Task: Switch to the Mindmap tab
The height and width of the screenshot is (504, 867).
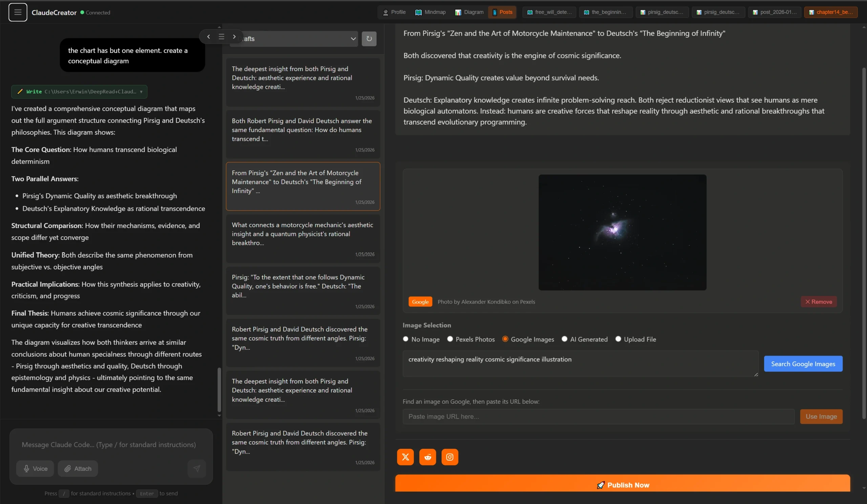Action: (x=430, y=13)
